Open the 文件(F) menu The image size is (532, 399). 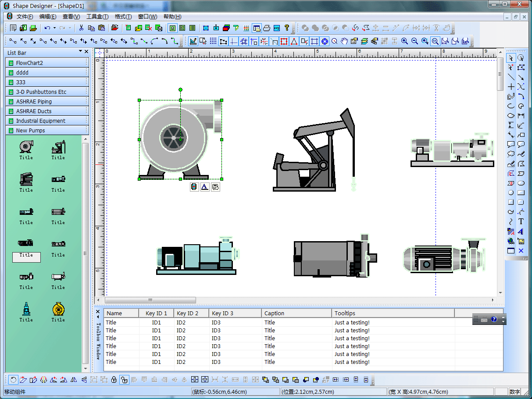coord(25,17)
